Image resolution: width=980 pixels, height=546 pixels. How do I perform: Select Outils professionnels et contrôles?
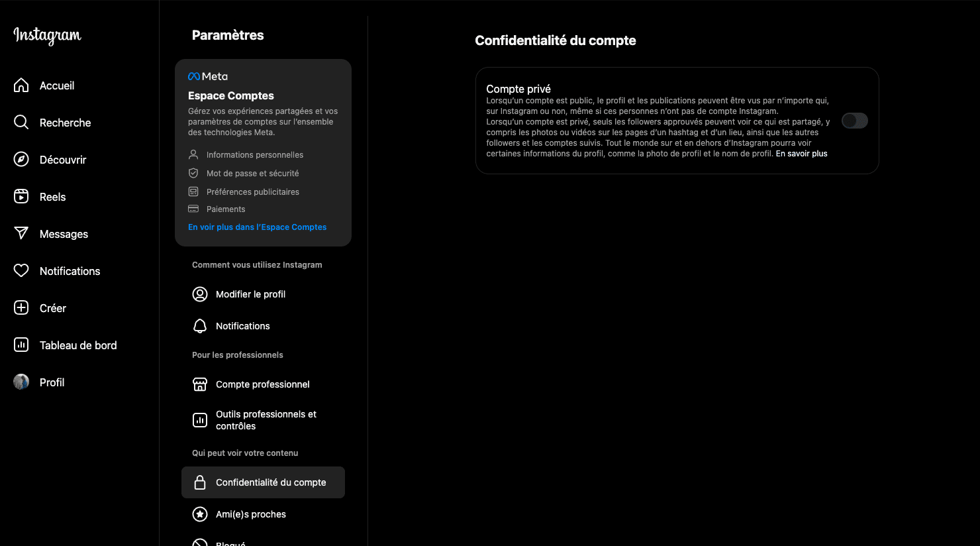click(x=263, y=420)
